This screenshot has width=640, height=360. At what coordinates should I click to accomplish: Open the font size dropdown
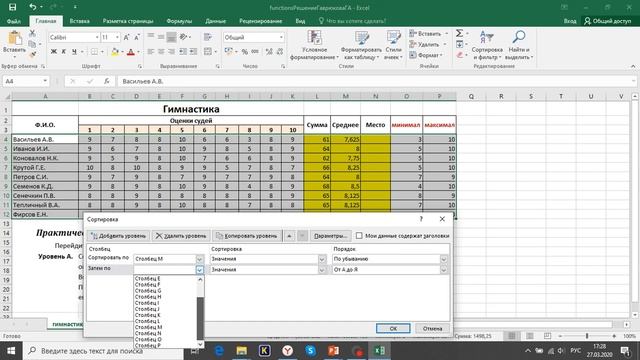tap(118, 37)
